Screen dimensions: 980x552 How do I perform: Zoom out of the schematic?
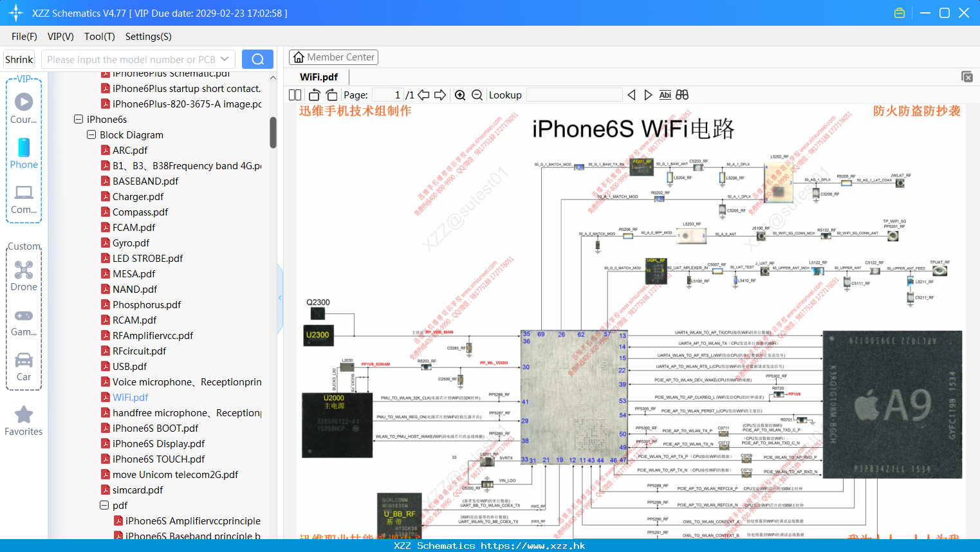point(477,95)
